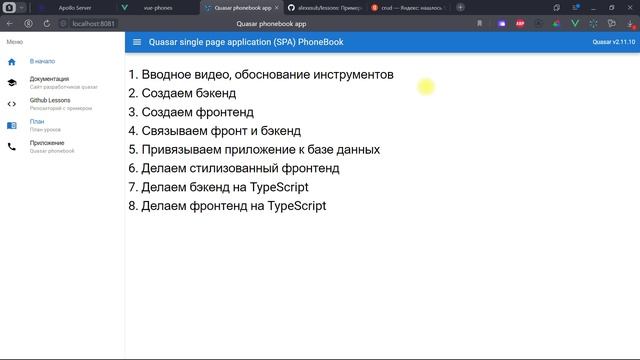The image size is (640, 360).
Task: Go back with the browser back arrow
Action: tap(9, 24)
